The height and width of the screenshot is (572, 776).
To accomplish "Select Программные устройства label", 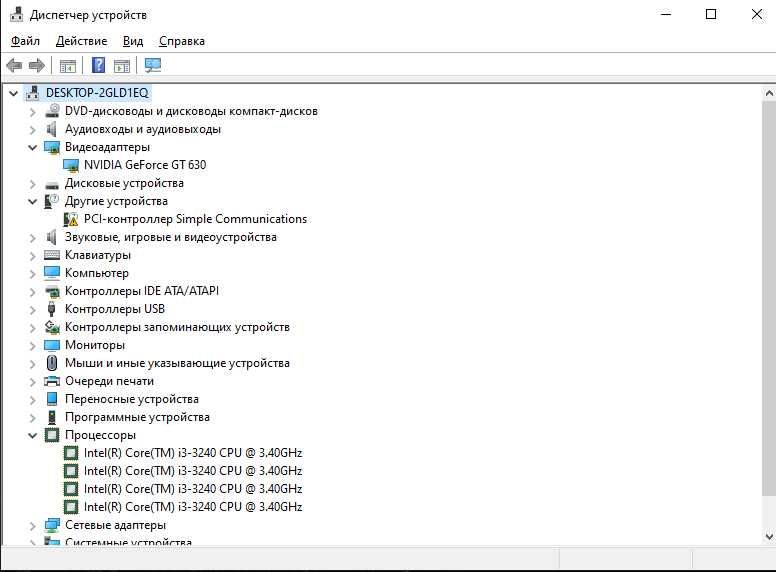I will [x=137, y=417].
